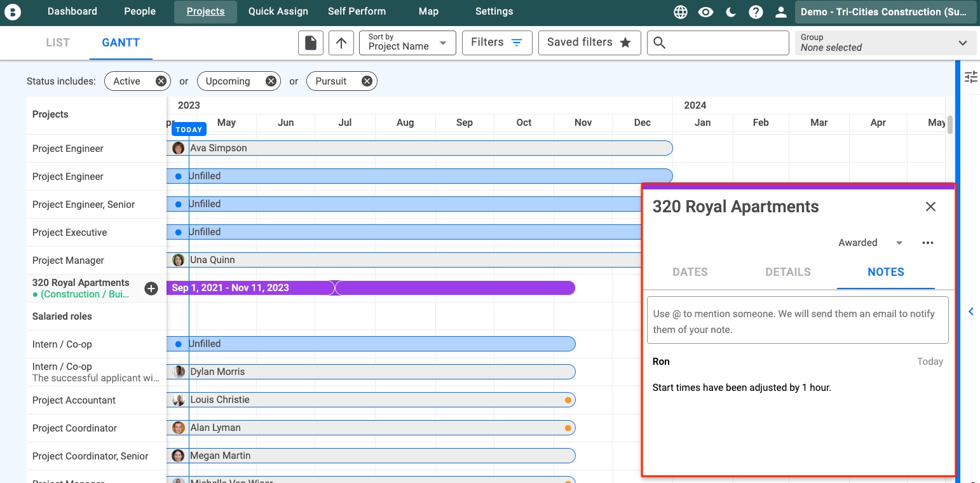The height and width of the screenshot is (483, 980).
Task: Open the Gantt settings sliders icon
Action: tap(971, 76)
